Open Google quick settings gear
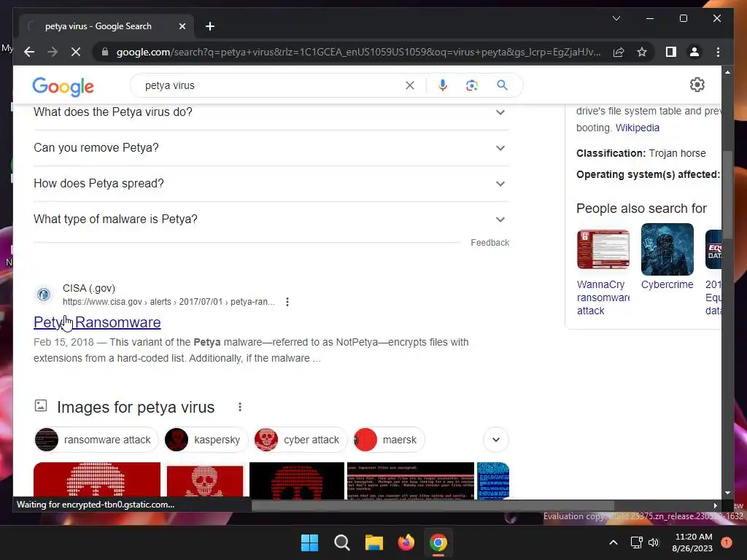The width and height of the screenshot is (747, 560). (x=697, y=85)
